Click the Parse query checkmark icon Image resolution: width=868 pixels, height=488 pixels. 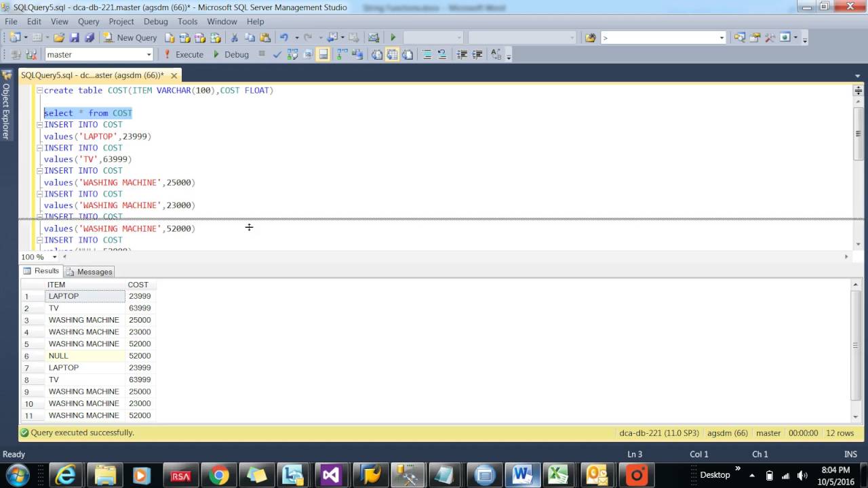pos(277,54)
